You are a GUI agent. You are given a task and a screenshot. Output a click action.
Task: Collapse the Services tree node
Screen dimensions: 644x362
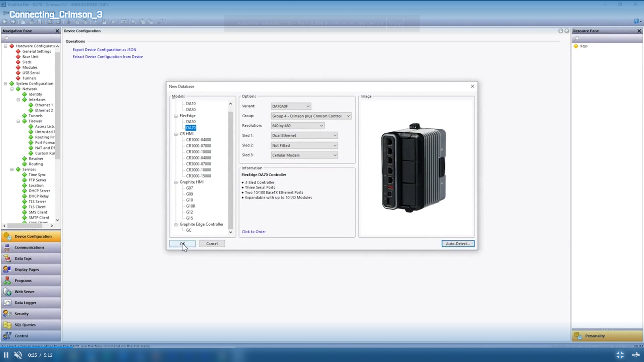12,170
